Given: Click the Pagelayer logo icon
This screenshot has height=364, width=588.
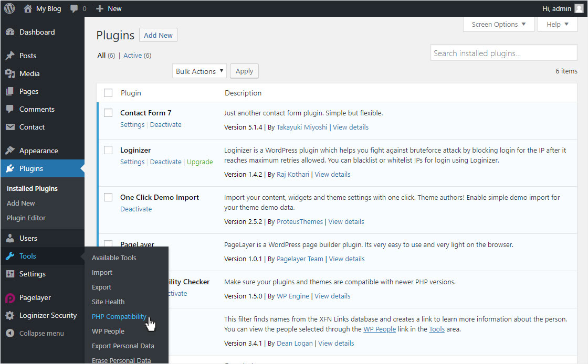Looking at the screenshot, I should pos(10,298).
